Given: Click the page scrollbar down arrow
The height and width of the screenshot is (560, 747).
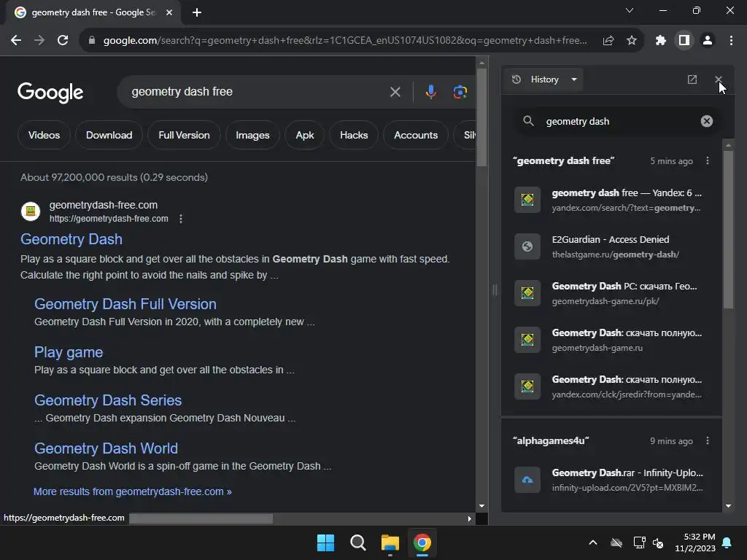Looking at the screenshot, I should click(x=481, y=506).
